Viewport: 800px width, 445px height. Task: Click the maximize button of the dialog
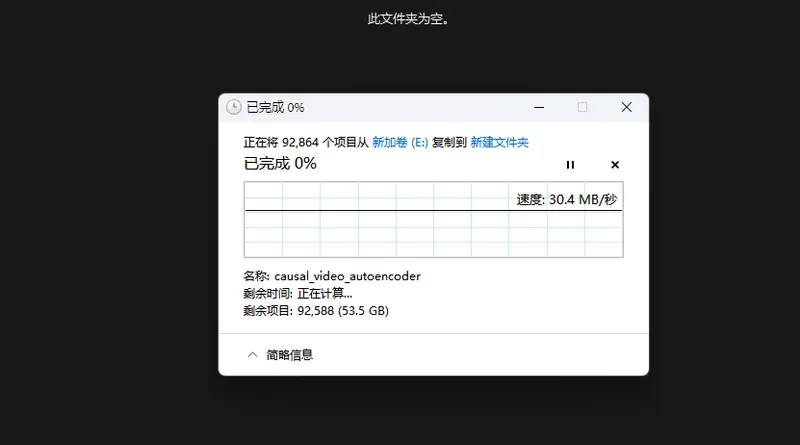[x=582, y=107]
